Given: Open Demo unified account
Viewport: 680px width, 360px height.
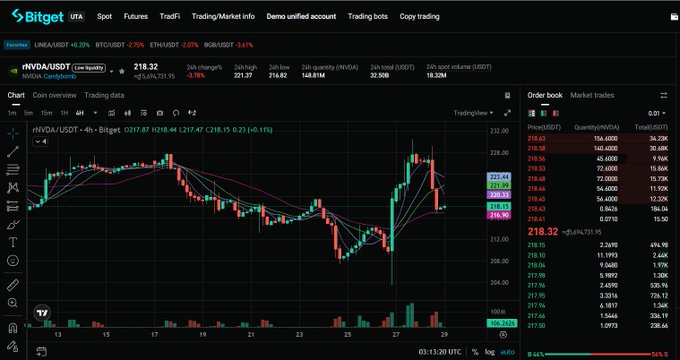Looking at the screenshot, I should [301, 16].
